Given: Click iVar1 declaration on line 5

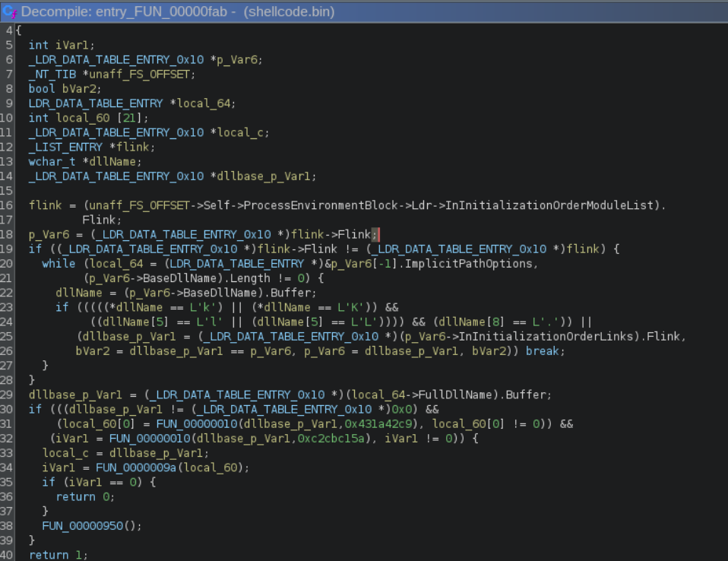Looking at the screenshot, I should coord(72,45).
